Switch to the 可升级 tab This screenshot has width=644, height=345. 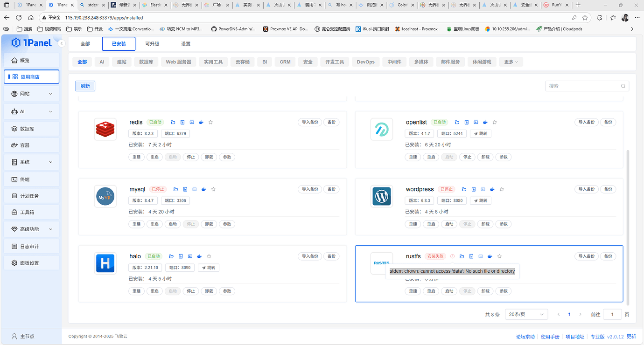pyautogui.click(x=152, y=43)
